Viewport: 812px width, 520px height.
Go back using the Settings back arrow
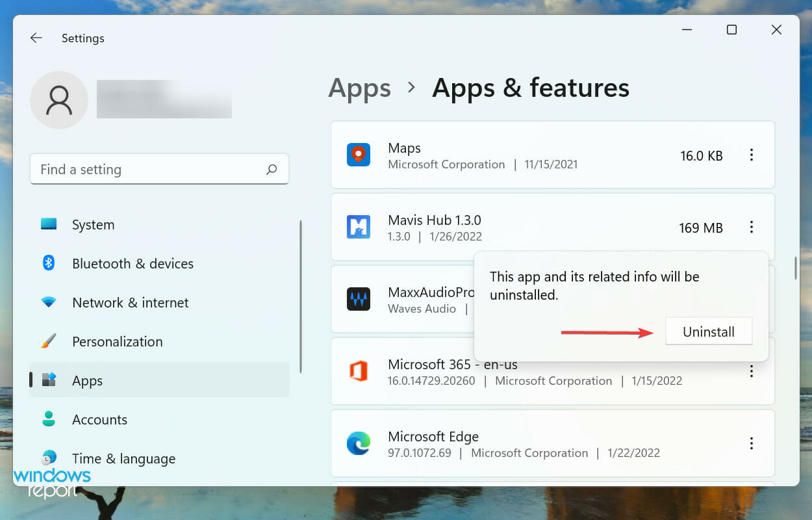coord(36,38)
